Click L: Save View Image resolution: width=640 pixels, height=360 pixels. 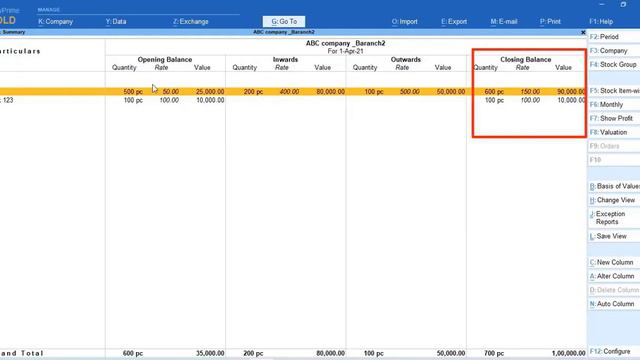[x=614, y=236]
